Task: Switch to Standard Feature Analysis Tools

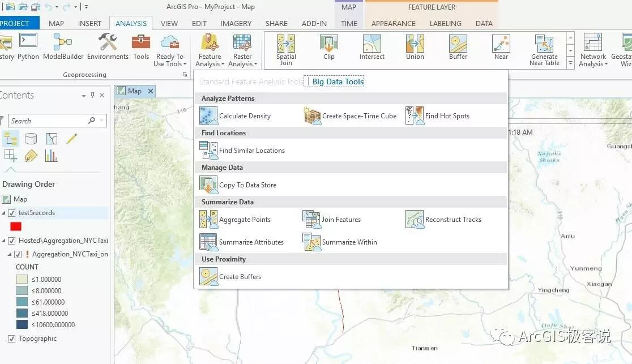Action: (251, 82)
